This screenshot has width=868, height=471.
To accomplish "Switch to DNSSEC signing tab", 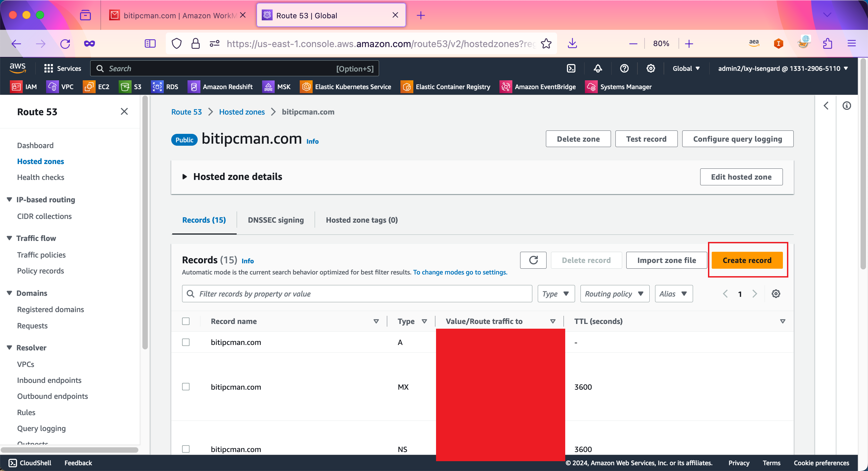I will pyautogui.click(x=276, y=220).
